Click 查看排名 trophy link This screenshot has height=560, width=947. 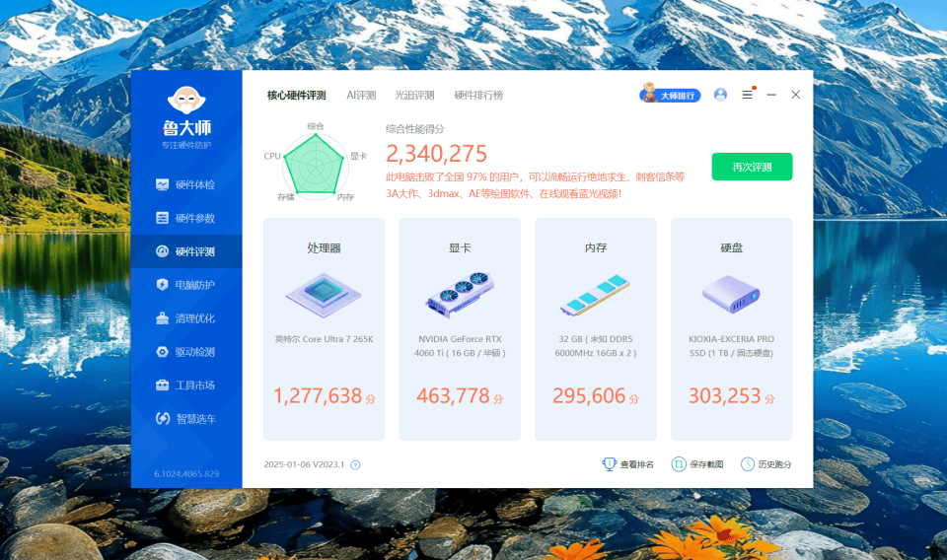click(x=628, y=464)
